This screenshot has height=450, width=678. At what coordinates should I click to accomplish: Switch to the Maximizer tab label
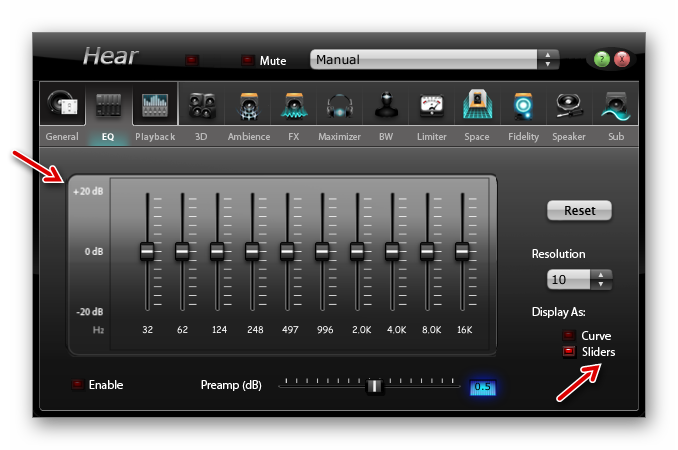(339, 137)
